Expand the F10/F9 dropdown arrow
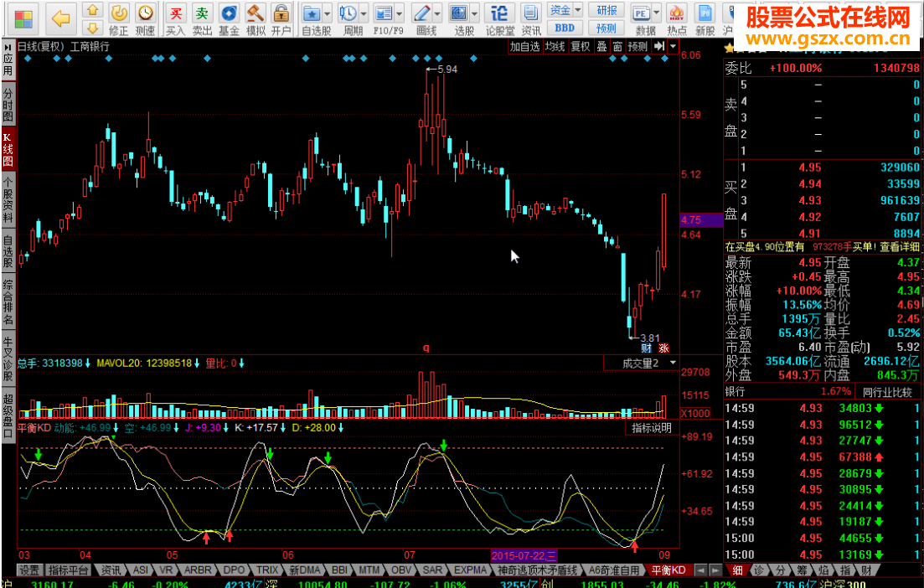924x588 pixels. pyautogui.click(x=400, y=13)
